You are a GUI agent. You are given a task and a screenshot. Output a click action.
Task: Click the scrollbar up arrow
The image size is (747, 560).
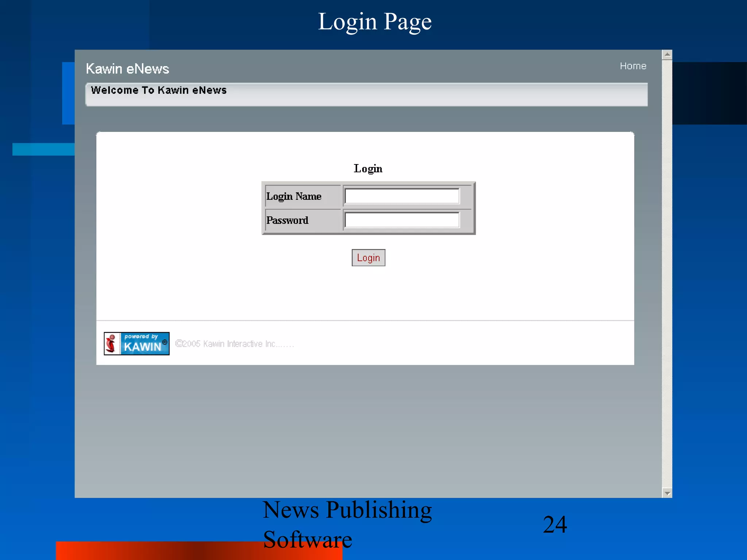point(667,55)
